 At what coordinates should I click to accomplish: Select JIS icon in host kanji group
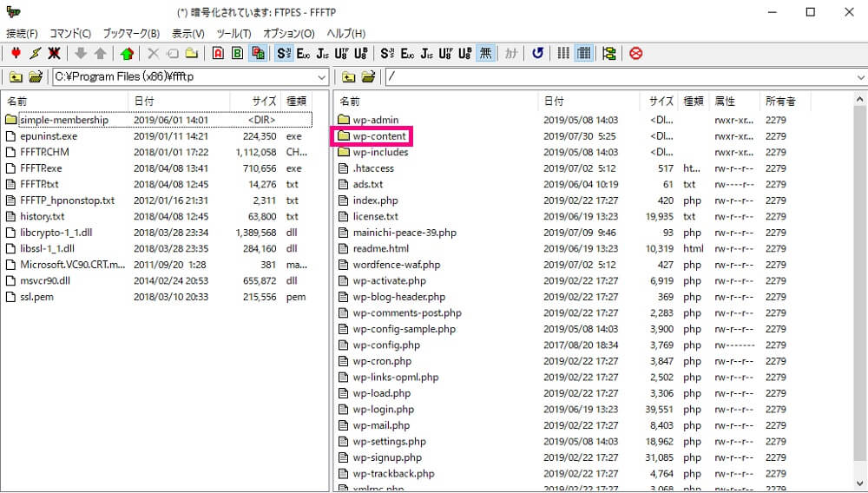point(323,53)
